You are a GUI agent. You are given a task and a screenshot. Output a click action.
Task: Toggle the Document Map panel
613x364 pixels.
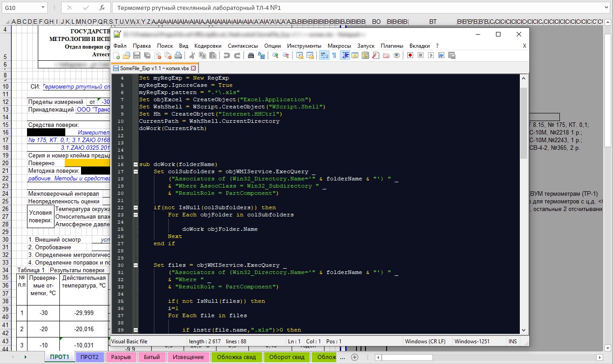coord(365,55)
